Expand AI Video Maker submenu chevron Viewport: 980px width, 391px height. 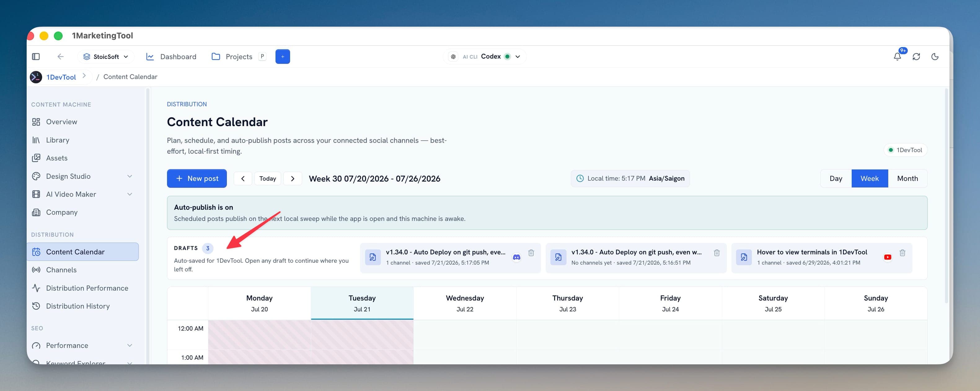pos(130,194)
